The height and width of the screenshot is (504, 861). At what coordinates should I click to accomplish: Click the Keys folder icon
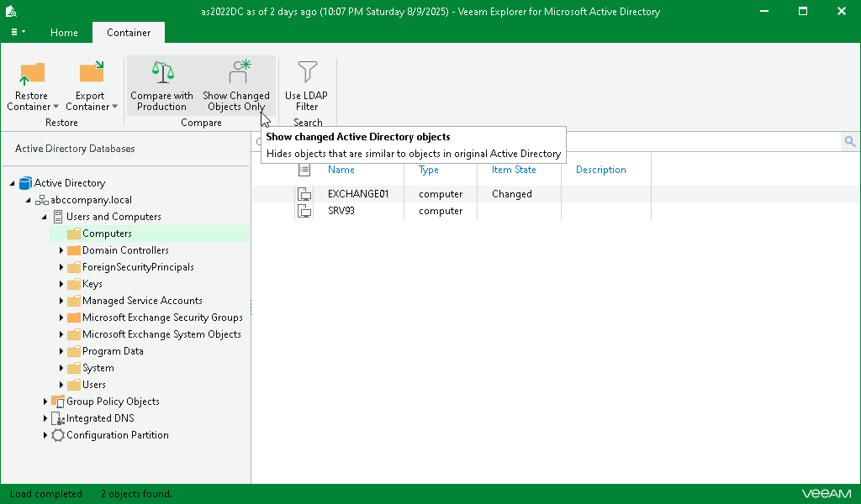[74, 284]
